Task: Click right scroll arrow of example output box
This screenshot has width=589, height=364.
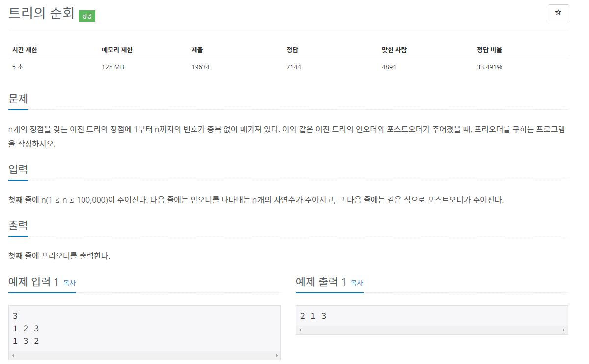Action: pos(564,330)
